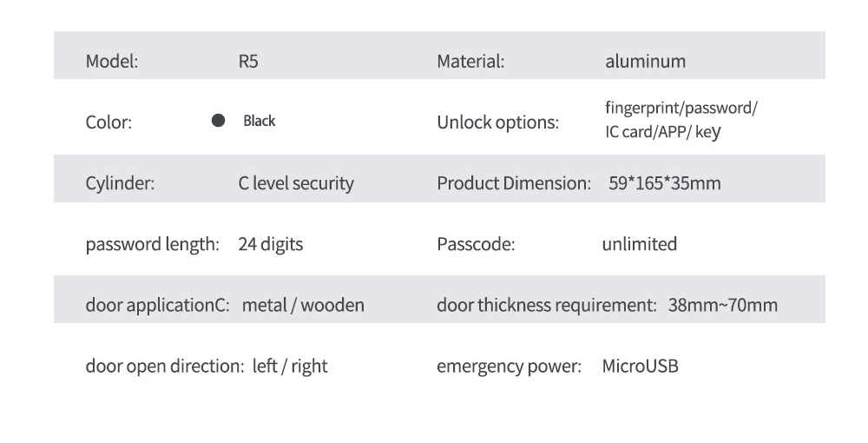Click the "emergency power:" label

tap(508, 367)
